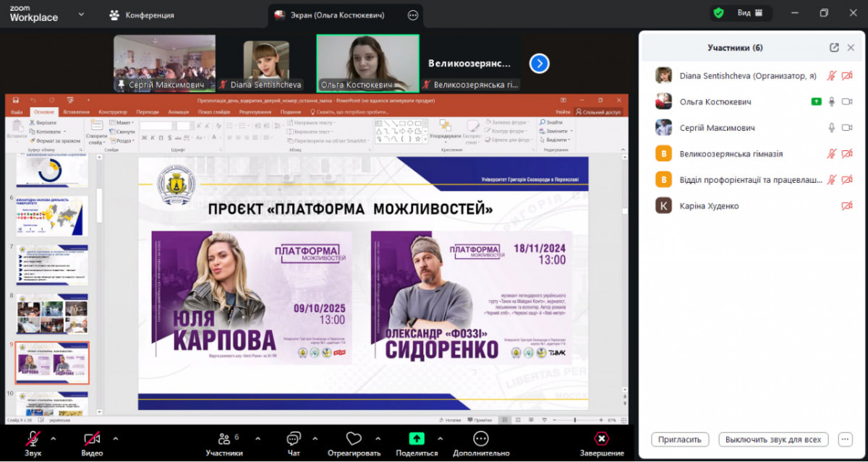Image resolution: width=868 pixels, height=462 pixels.
Task: Open Zoom Workplace dropdown chevron
Action: [80, 13]
